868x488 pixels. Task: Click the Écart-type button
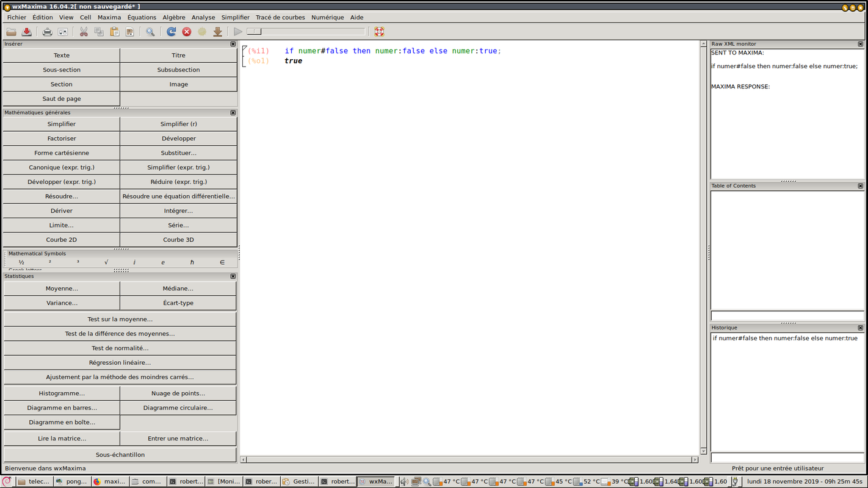tap(178, 303)
